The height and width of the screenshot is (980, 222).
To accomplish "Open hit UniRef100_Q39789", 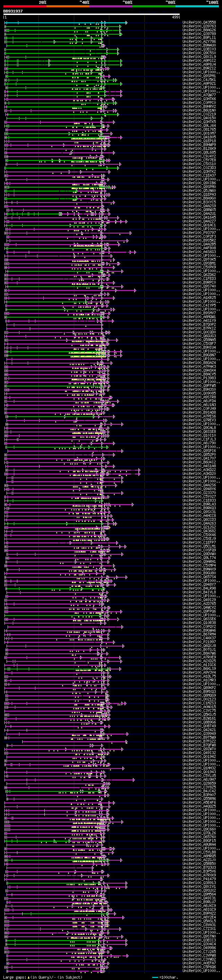I will (x=199, y=34).
